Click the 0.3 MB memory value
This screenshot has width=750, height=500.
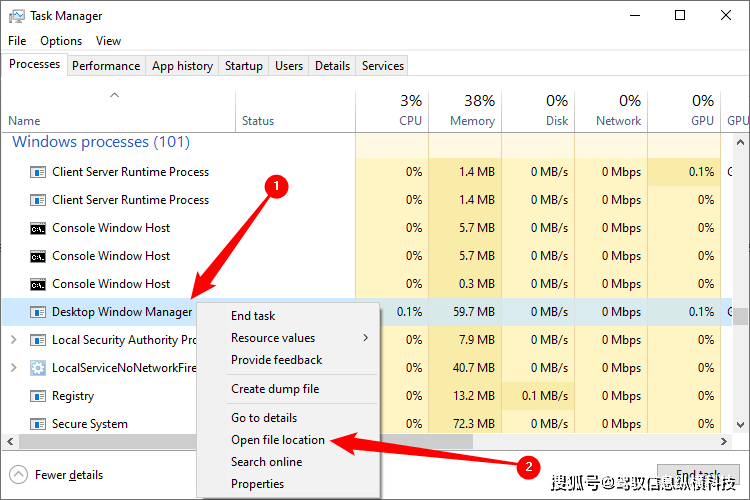(x=477, y=284)
